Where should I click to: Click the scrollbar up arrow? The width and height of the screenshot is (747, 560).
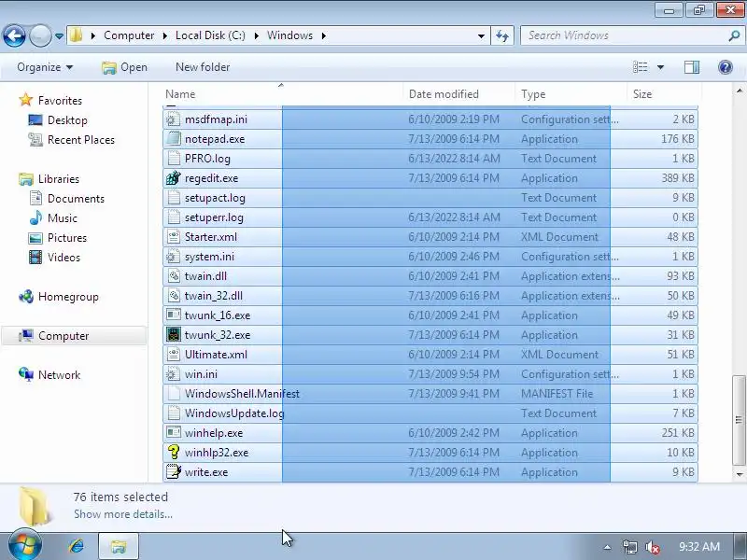(x=739, y=91)
